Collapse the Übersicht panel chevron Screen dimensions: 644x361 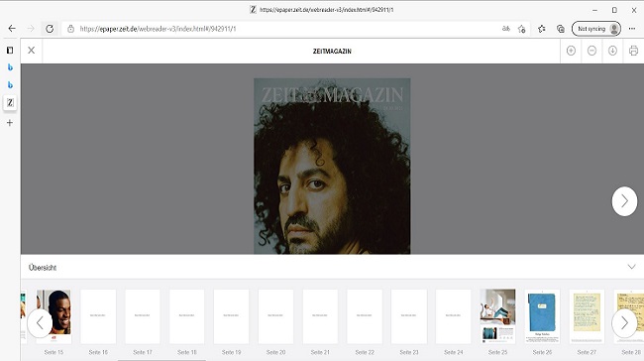point(631,267)
